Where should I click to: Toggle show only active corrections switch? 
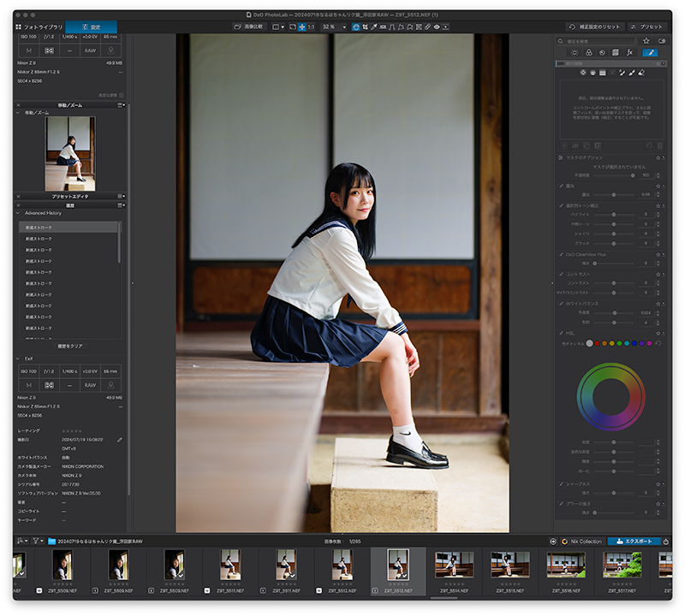coord(662,41)
